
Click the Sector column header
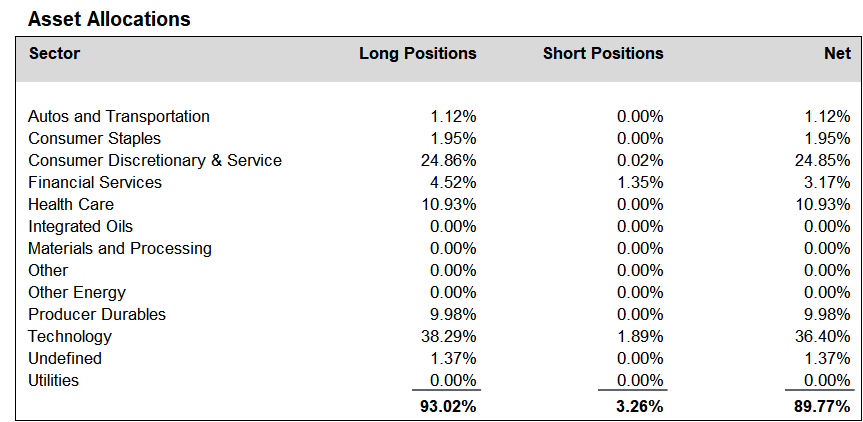[54, 53]
